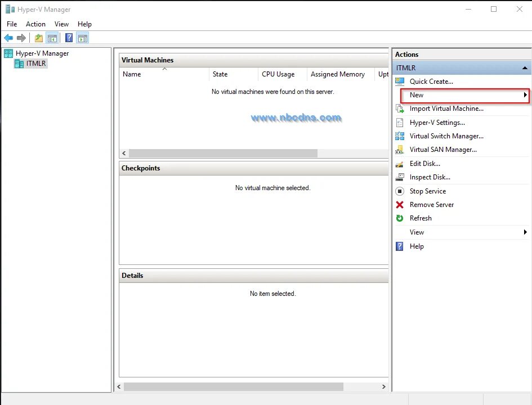Click the Hyper-V Manager tree root icon
The width and height of the screenshot is (532, 405).
pyautogui.click(x=8, y=53)
